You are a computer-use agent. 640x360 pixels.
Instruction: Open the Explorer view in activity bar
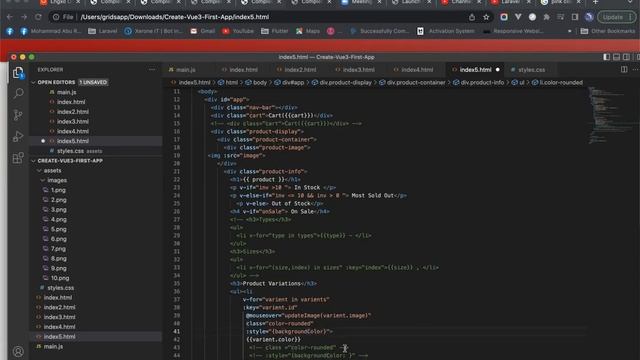[18, 73]
